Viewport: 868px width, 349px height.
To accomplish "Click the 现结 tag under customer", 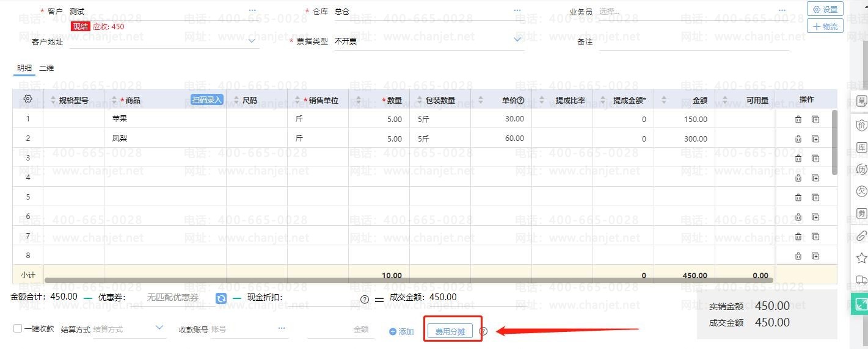I will tap(80, 26).
